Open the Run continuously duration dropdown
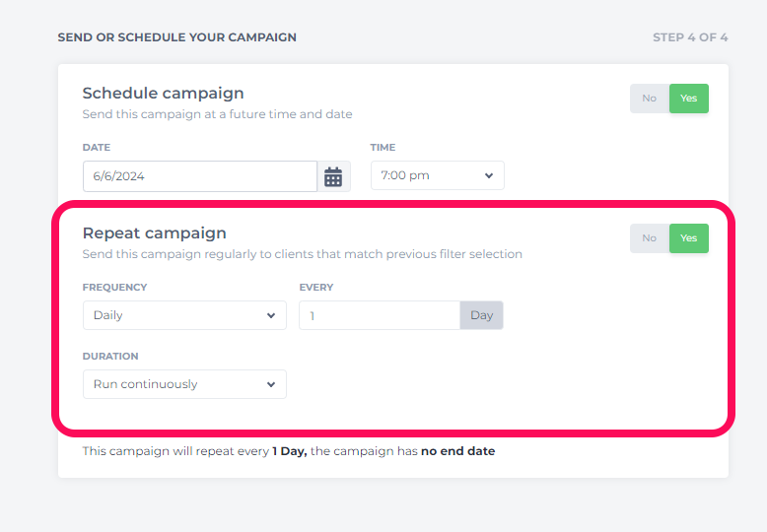 [x=184, y=384]
